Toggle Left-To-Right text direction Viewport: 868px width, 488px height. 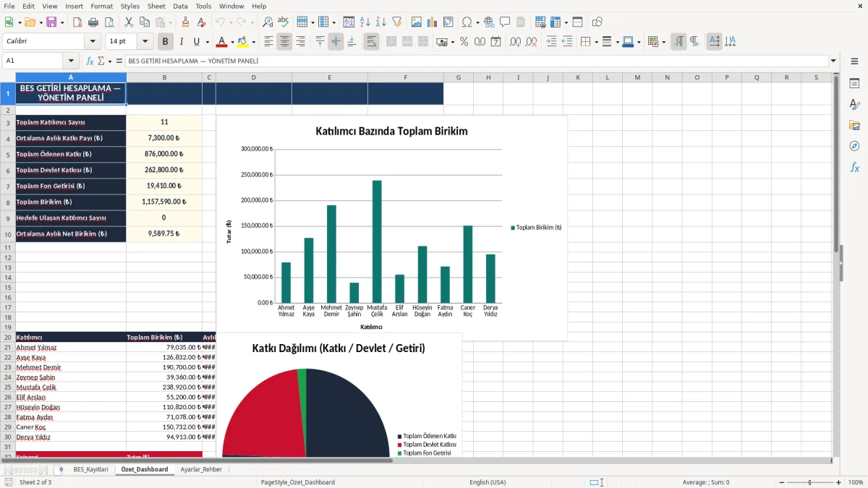pyautogui.click(x=678, y=42)
